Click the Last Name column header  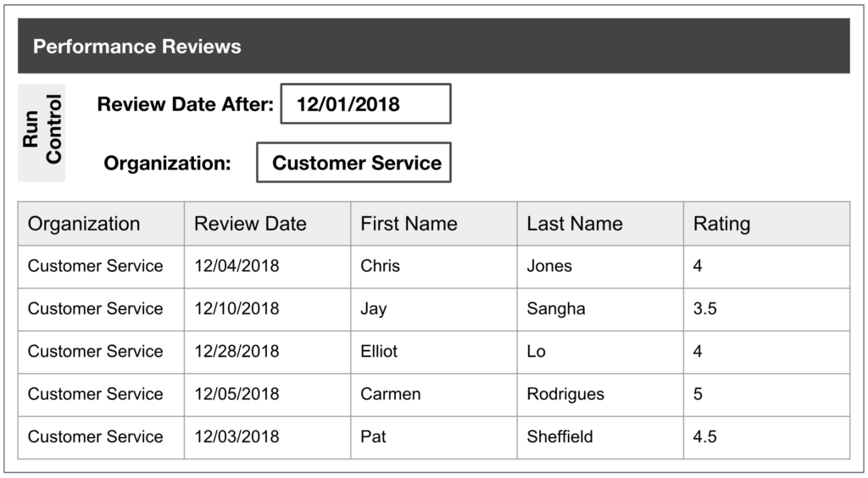pos(600,224)
